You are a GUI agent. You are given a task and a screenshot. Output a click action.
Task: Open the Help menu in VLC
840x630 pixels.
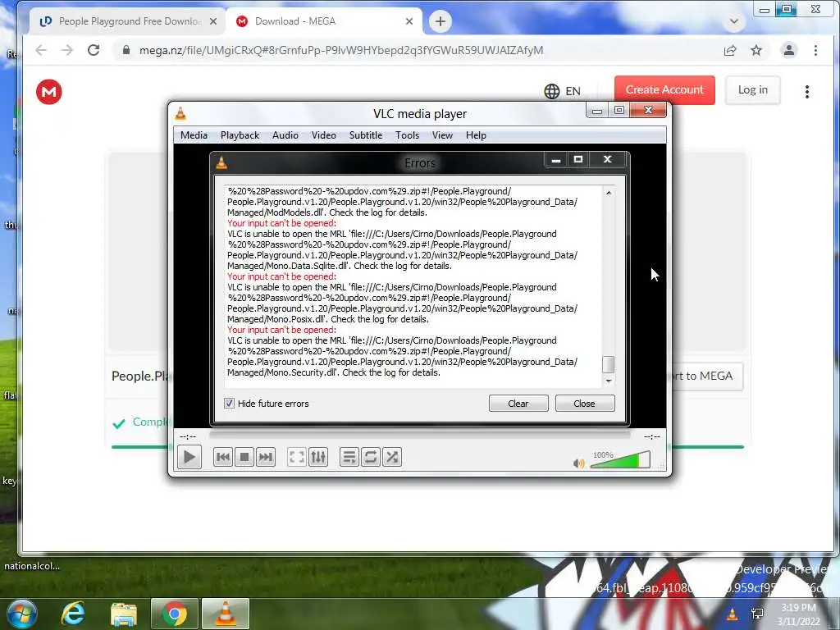click(477, 135)
